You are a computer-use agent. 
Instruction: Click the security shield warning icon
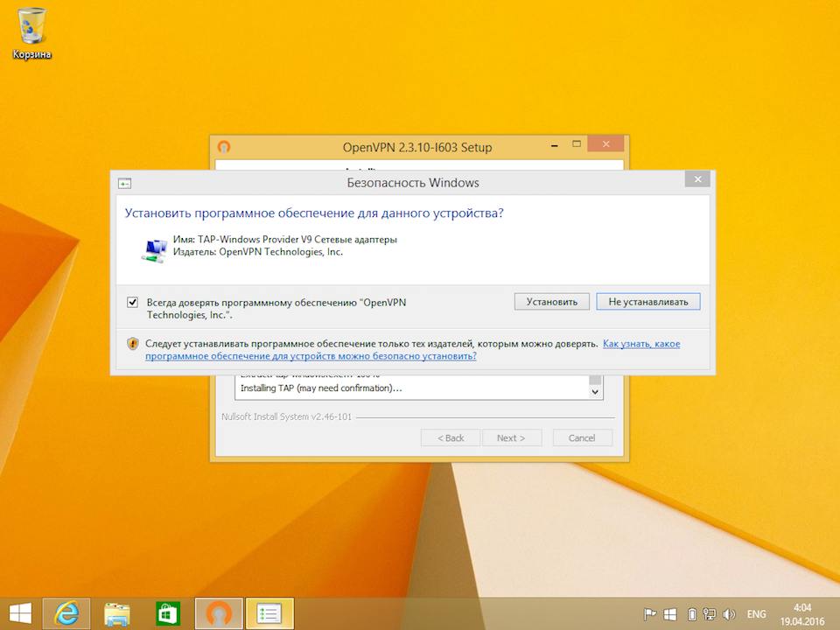pos(132,343)
